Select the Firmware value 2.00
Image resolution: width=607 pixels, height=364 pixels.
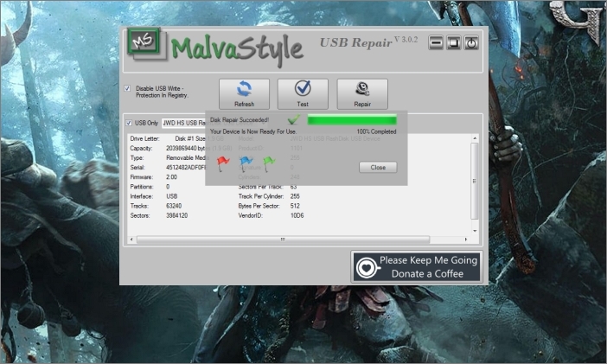[x=171, y=177]
